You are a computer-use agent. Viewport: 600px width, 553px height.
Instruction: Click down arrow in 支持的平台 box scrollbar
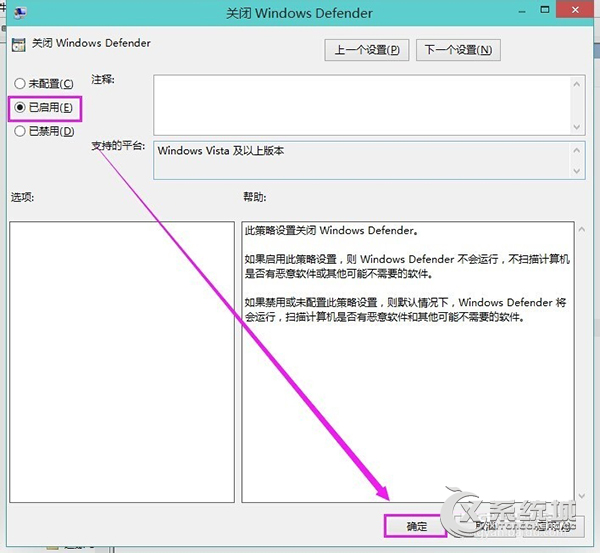click(x=577, y=171)
